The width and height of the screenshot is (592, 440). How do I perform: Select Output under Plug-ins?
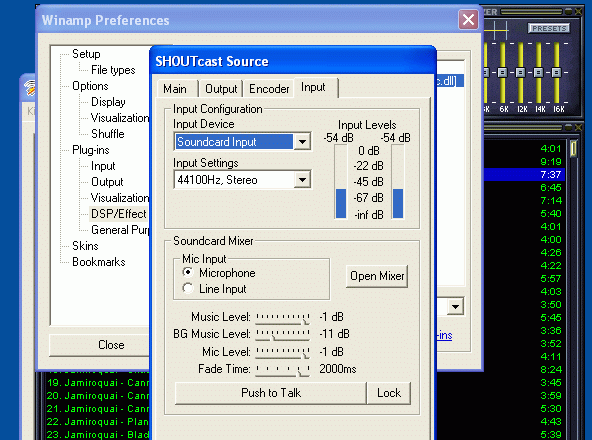[107, 182]
